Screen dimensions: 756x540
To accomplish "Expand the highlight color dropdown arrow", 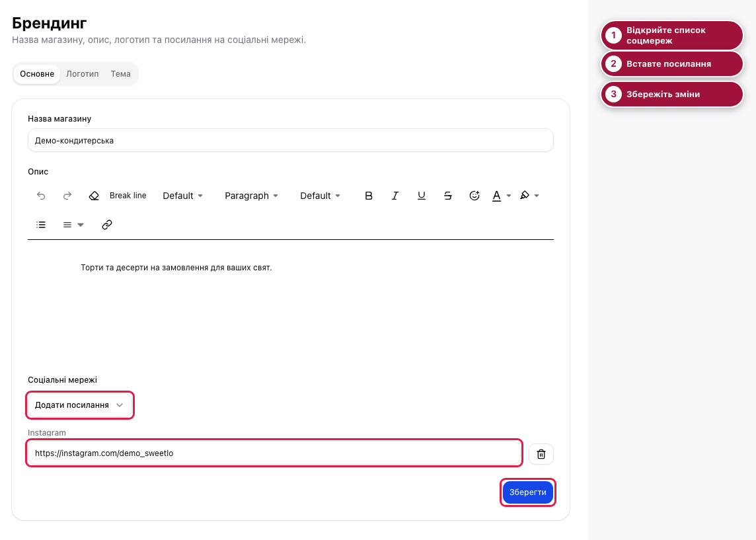I will pos(537,196).
